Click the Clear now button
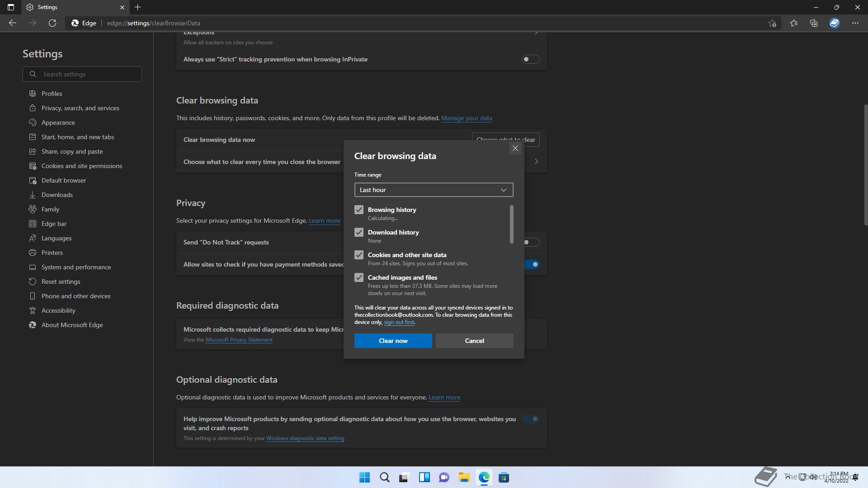This screenshot has height=488, width=868. (x=393, y=341)
